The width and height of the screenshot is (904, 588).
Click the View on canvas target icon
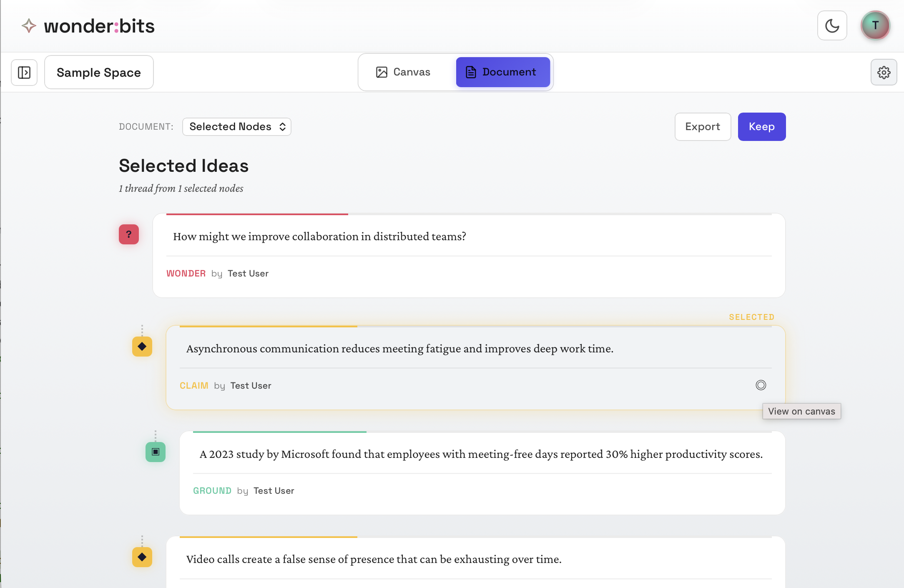click(x=761, y=385)
